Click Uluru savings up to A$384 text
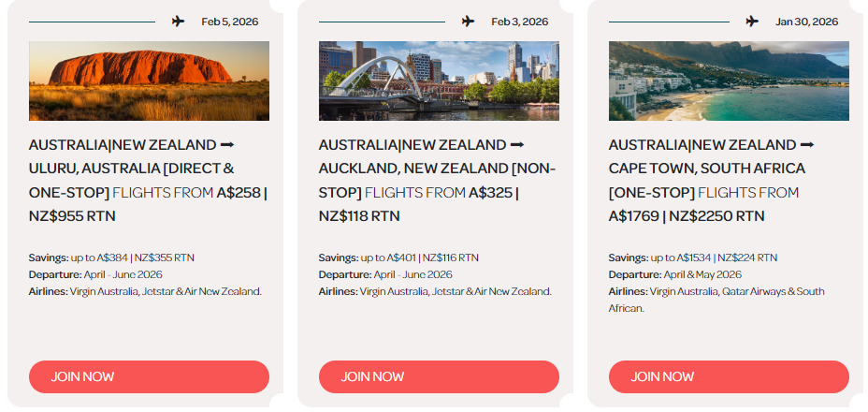Viewport: 868px width, 412px height. pyautogui.click(x=111, y=257)
